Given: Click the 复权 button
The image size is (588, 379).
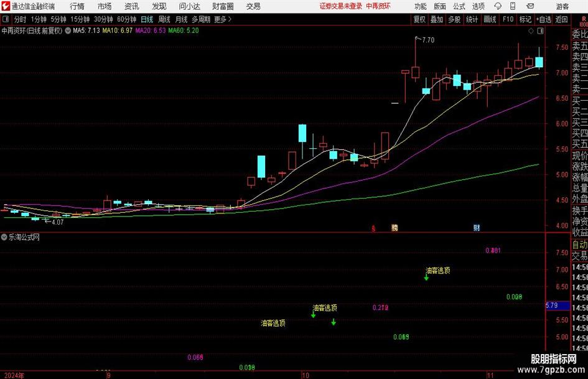Looking at the screenshot, I should click(419, 19).
